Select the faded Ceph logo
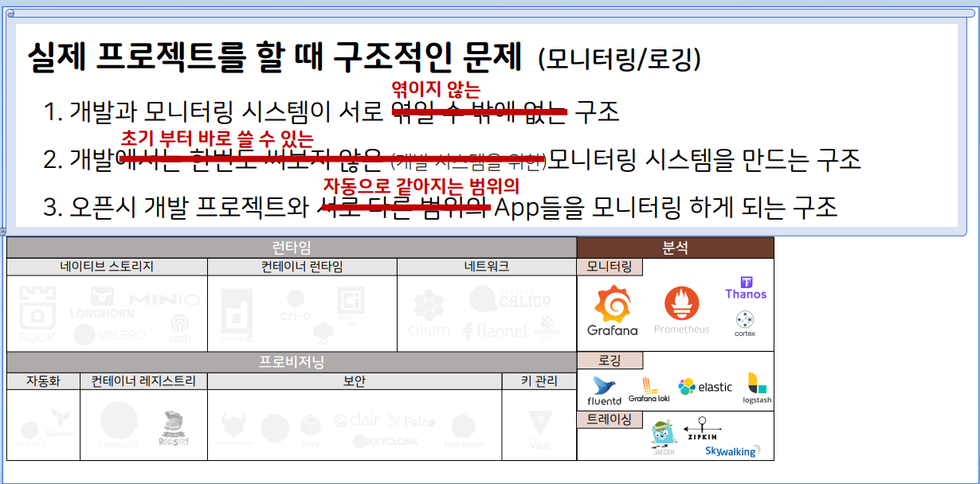 (x=180, y=328)
